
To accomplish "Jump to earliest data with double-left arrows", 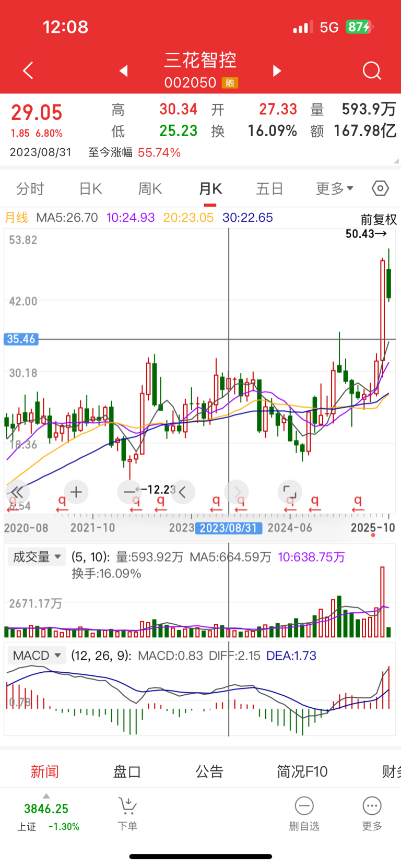I will click(x=17, y=492).
